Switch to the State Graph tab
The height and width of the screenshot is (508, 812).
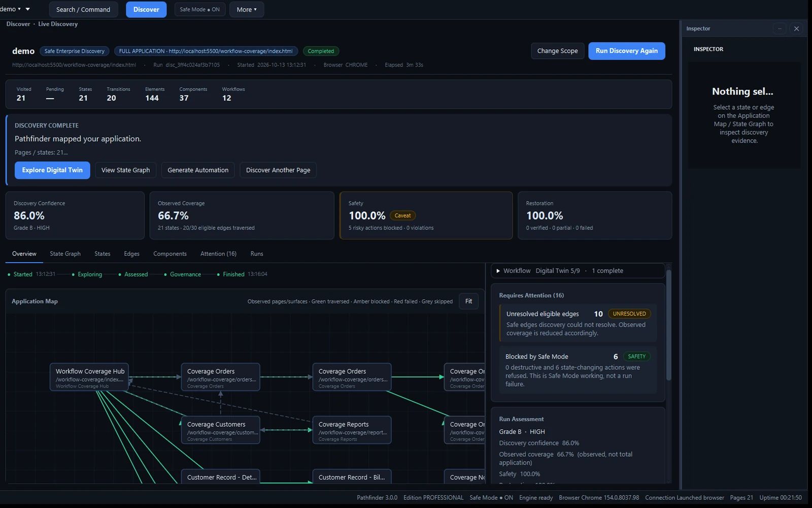(65, 254)
